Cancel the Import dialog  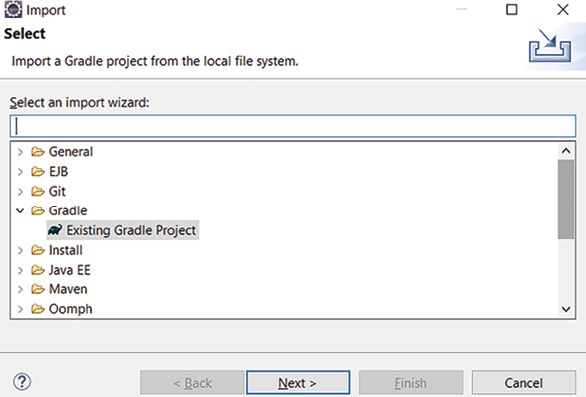coord(523,382)
